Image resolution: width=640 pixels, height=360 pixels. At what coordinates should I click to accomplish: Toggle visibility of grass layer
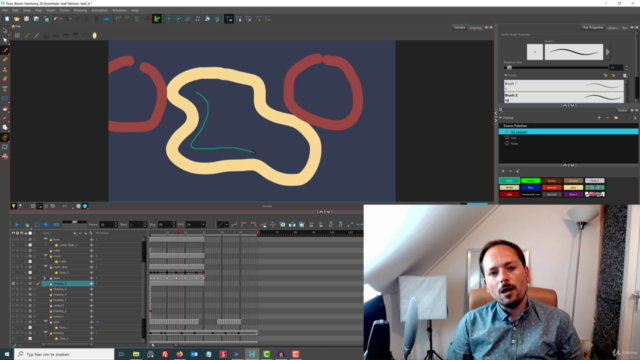click(13, 278)
